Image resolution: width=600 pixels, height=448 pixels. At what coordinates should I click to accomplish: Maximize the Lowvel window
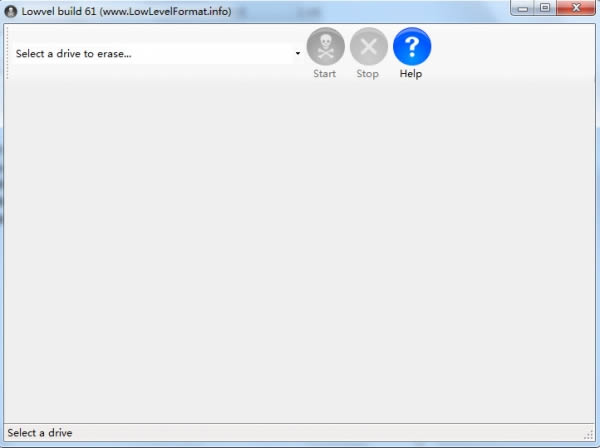coord(545,8)
